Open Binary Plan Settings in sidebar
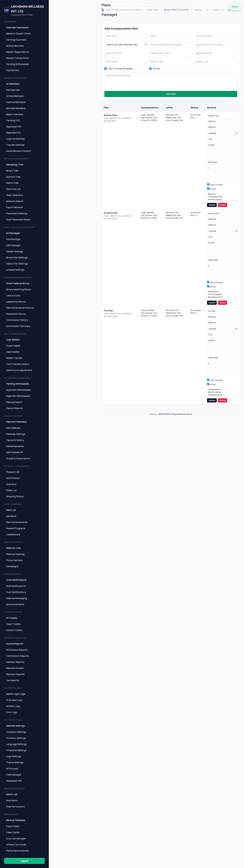Screen dimensions: 244x868 (x=17, y=258)
